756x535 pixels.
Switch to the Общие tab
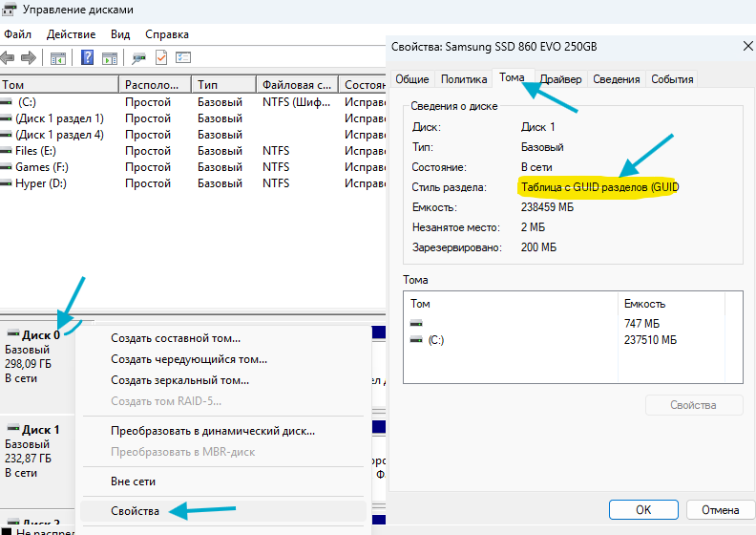click(412, 79)
